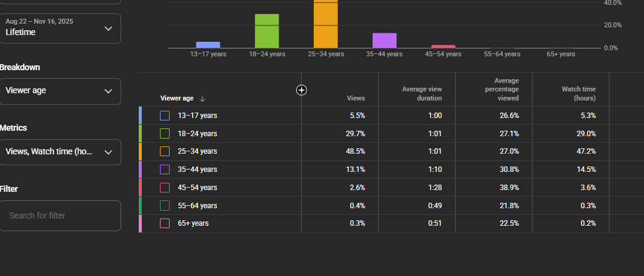Image resolution: width=644 pixels, height=276 pixels.
Task: Toggle the 13–17 years checkbox
Action: pyautogui.click(x=165, y=116)
